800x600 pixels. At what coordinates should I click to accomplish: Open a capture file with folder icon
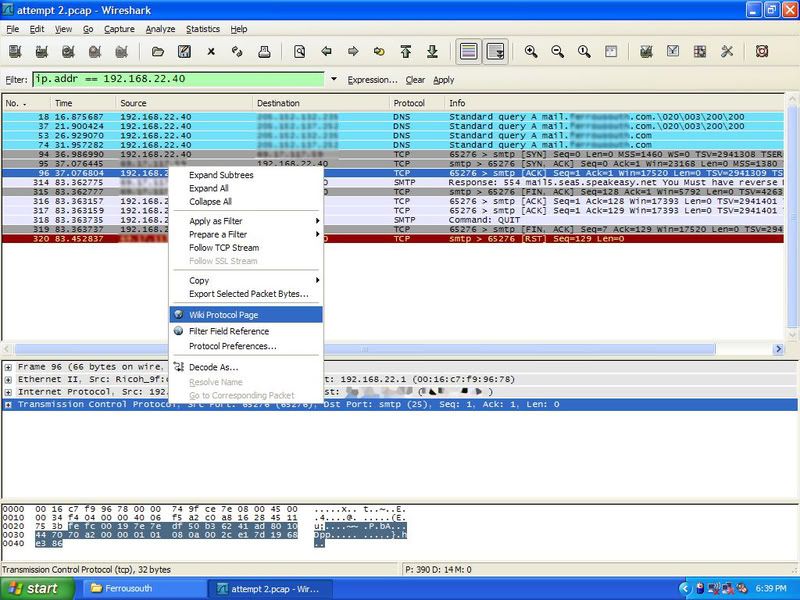pyautogui.click(x=158, y=51)
